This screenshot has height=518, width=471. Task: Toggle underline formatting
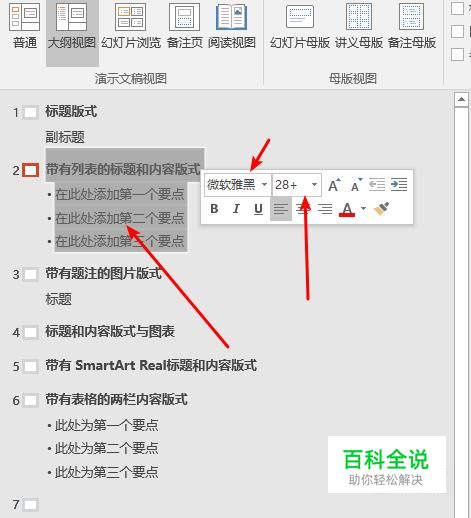(x=258, y=209)
